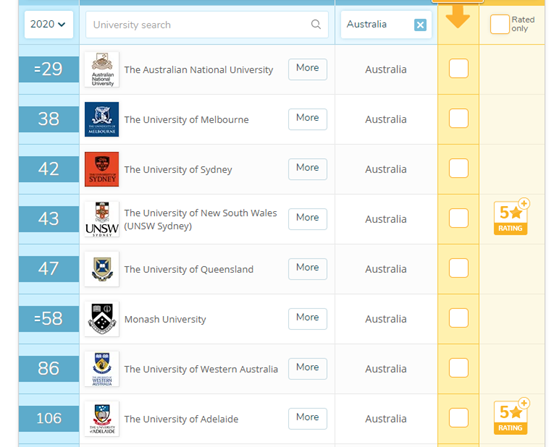Select the 86 rank cell
The image size is (554, 447).
49,369
